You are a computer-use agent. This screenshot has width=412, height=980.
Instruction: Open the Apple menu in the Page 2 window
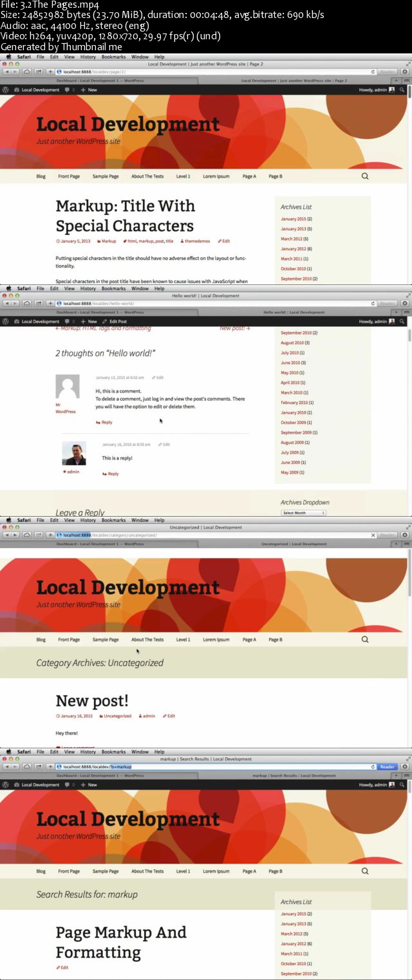pos(8,57)
